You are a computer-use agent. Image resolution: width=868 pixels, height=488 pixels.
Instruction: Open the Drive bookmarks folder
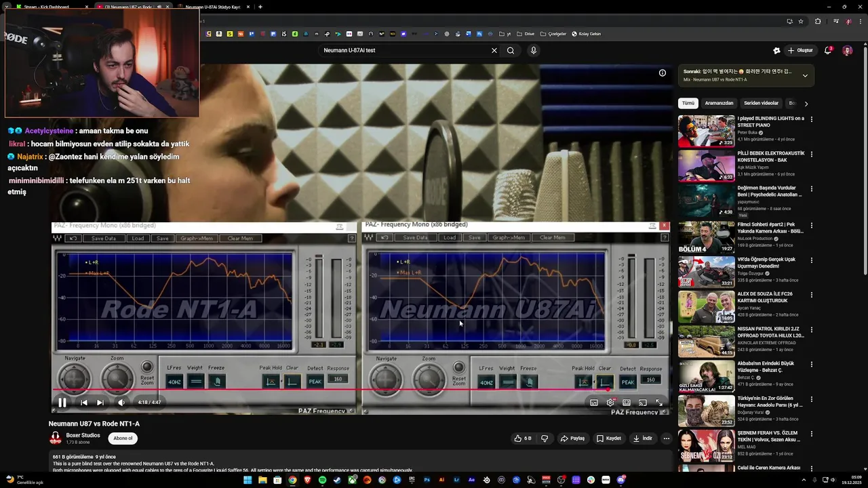coord(526,34)
